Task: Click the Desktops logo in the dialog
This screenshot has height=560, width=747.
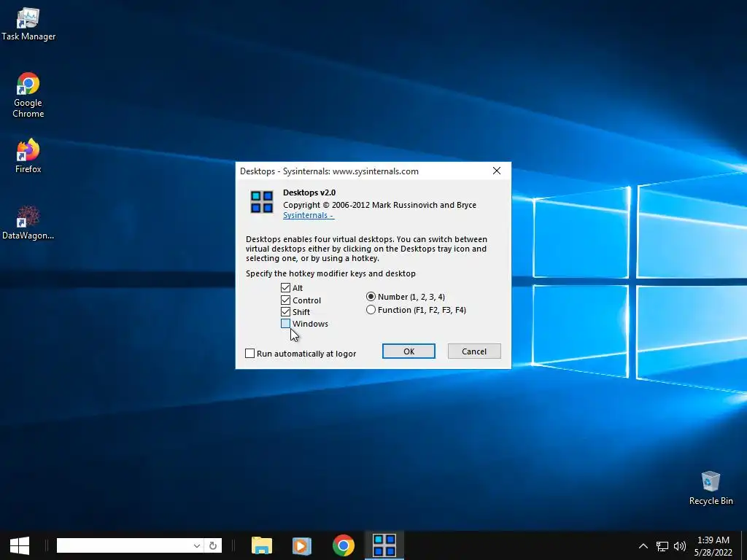Action: point(262,202)
